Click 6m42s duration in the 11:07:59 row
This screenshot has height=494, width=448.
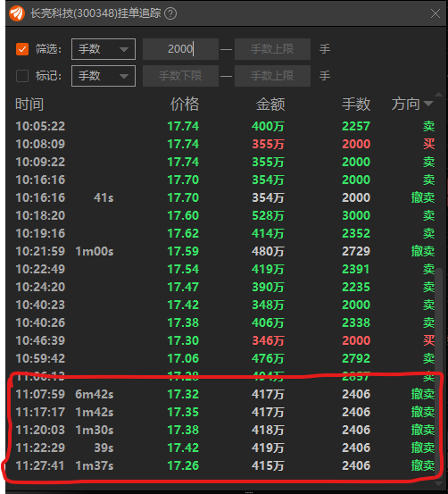coord(95,395)
